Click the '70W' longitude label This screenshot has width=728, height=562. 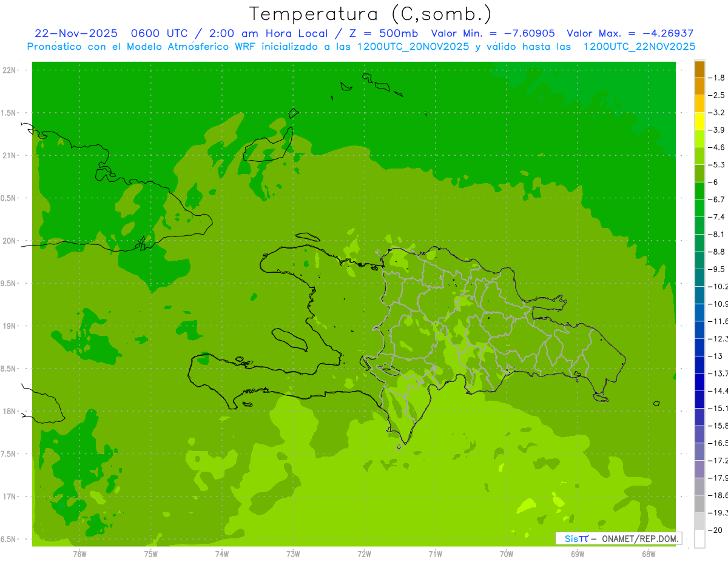(x=507, y=554)
